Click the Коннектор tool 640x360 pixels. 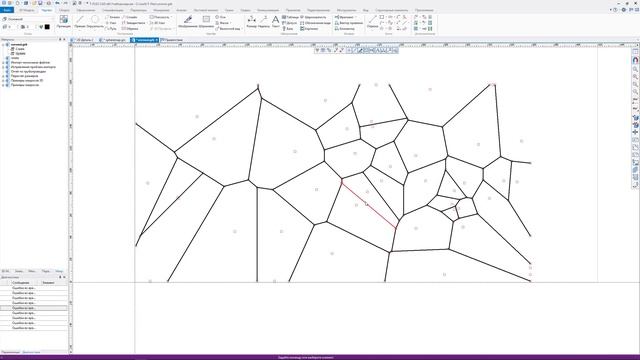(344, 29)
